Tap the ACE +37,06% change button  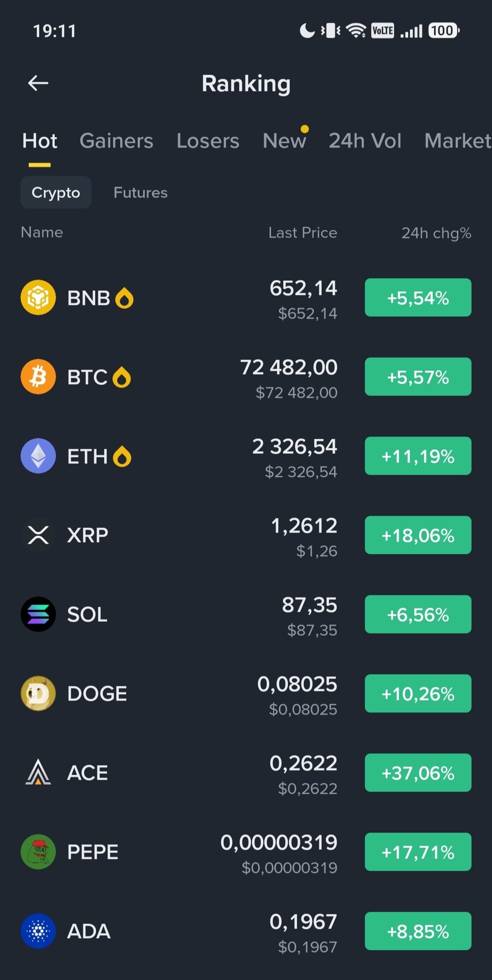(418, 773)
